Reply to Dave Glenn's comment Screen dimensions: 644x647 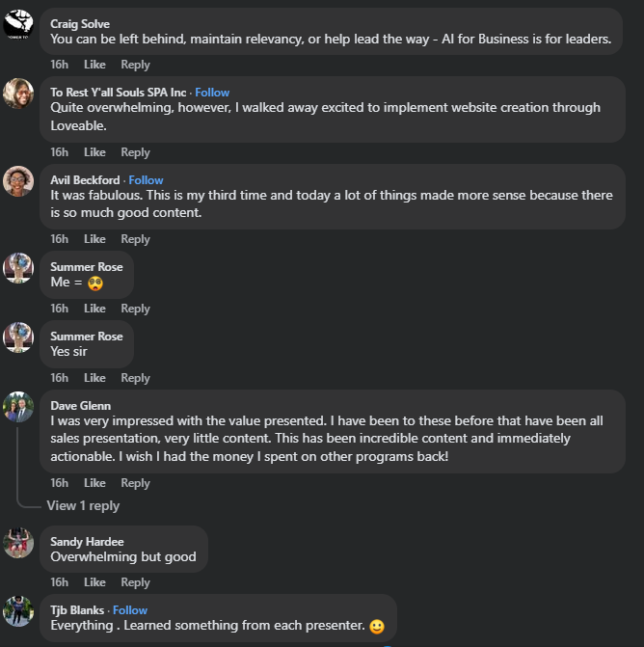135,483
